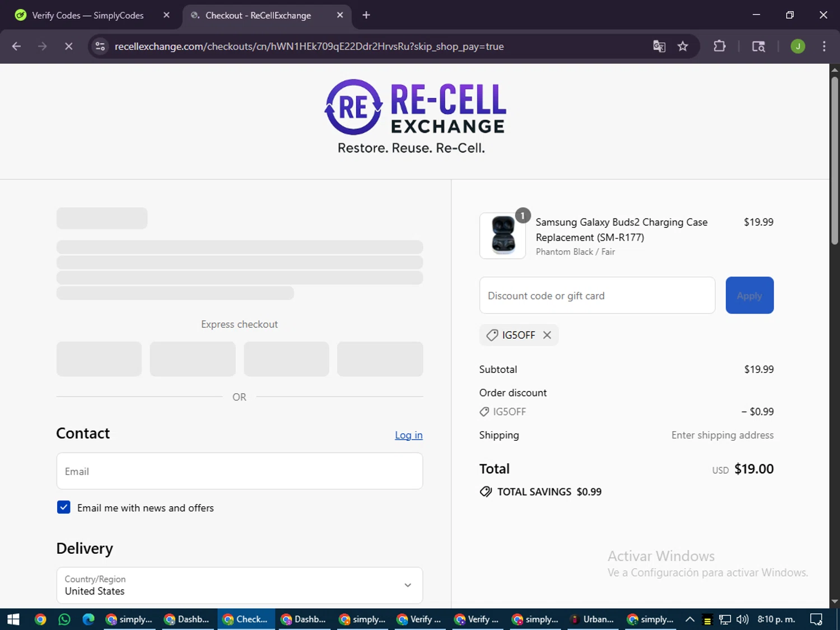Close the Checkout - ReCellExchange tab
This screenshot has width=840, height=630.
[x=340, y=15]
